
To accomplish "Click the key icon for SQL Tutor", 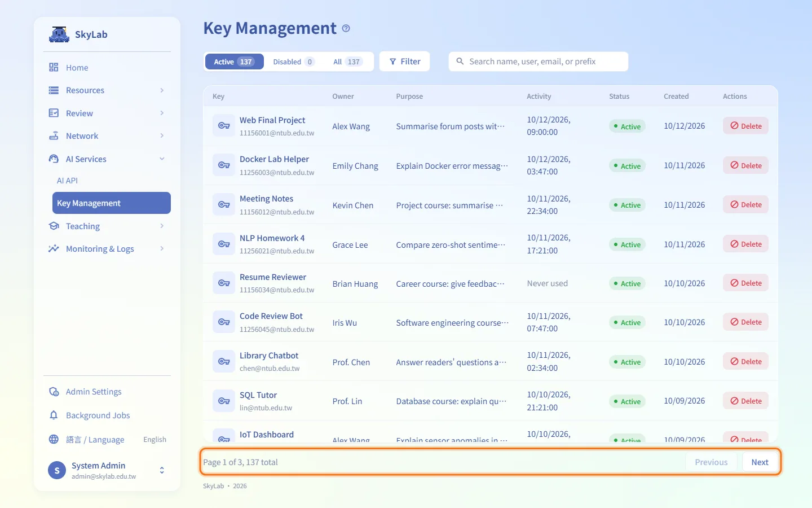I will click(224, 401).
